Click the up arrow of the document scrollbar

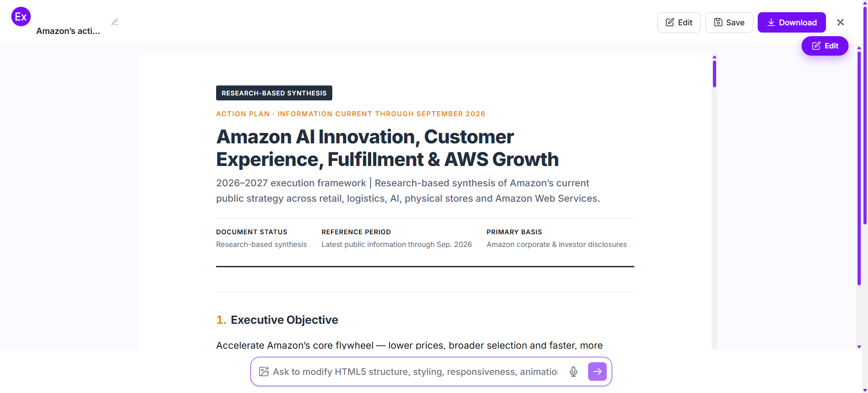pyautogui.click(x=714, y=57)
